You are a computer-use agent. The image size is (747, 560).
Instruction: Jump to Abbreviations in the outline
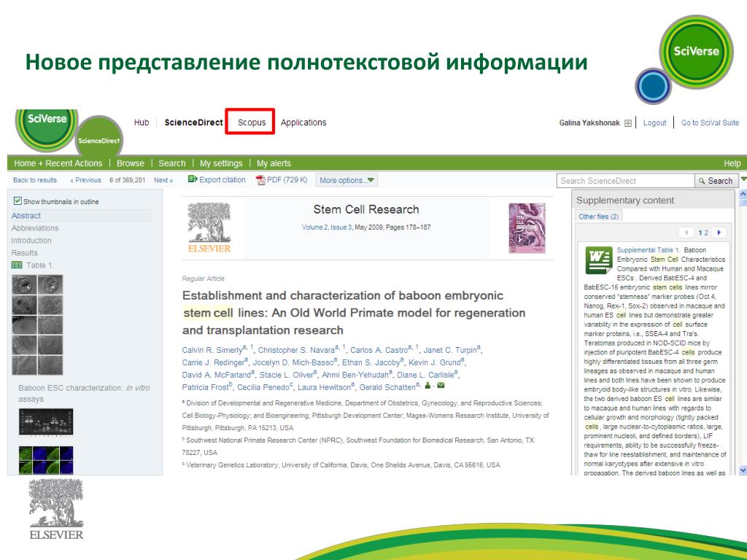[x=35, y=228]
